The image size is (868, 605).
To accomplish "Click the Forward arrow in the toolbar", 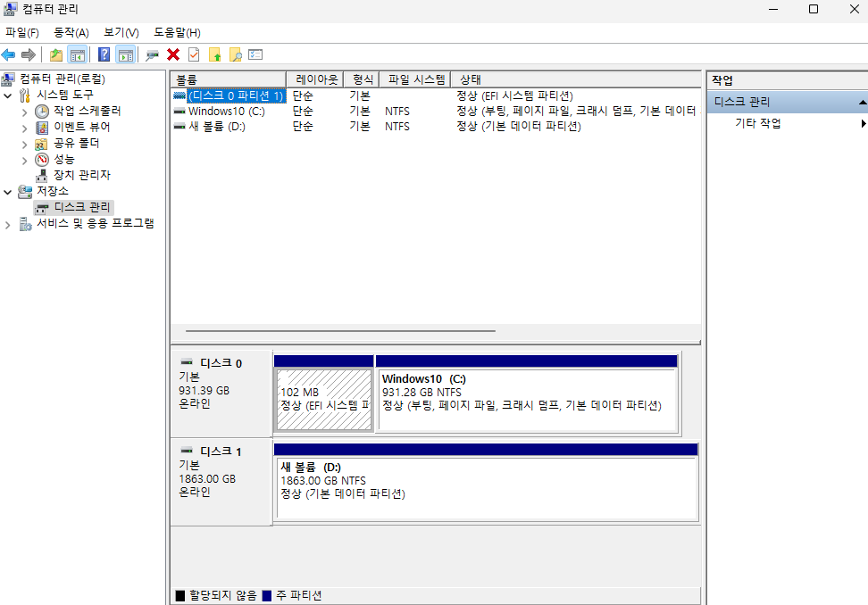I will [29, 54].
